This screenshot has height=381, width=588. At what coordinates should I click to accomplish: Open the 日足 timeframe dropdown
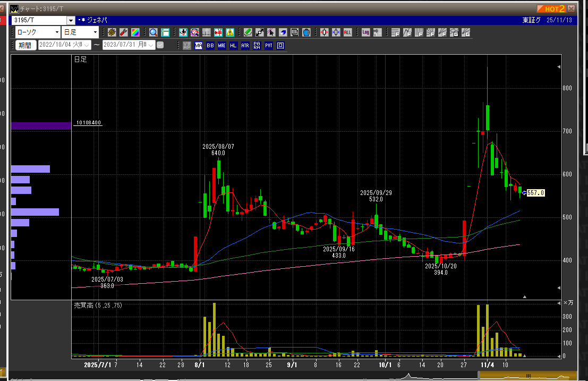coord(94,32)
